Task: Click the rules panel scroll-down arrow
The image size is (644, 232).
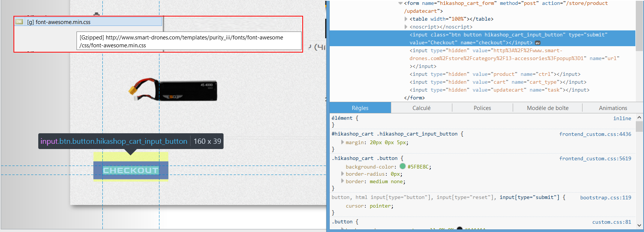Action: (639, 225)
